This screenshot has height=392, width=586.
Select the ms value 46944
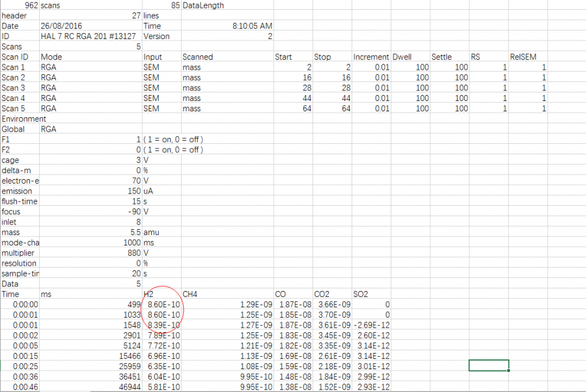click(x=91, y=387)
